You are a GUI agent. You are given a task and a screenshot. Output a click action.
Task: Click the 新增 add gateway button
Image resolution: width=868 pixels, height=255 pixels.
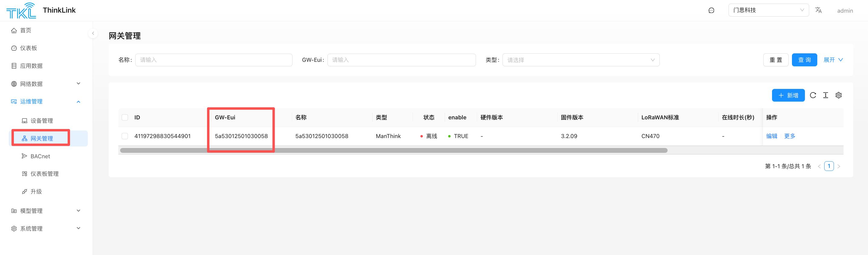(788, 95)
